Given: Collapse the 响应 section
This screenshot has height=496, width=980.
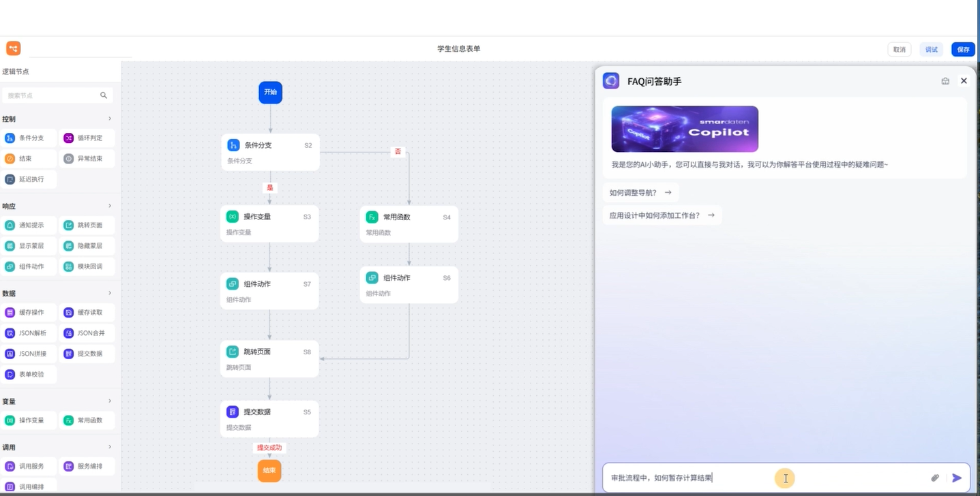Looking at the screenshot, I should [110, 206].
